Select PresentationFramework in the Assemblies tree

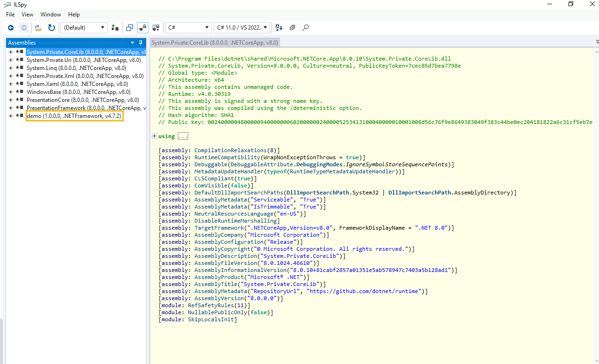[x=86, y=108]
